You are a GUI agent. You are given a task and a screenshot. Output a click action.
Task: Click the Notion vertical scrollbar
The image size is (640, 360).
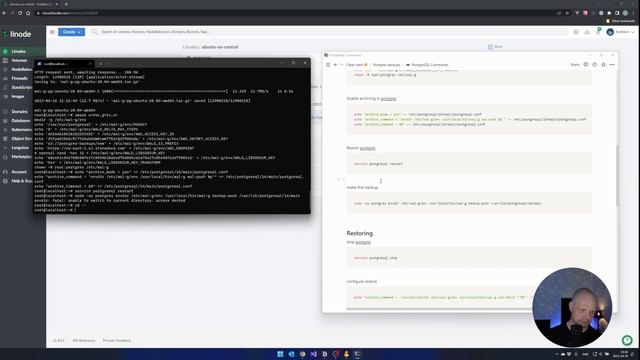(x=617, y=176)
